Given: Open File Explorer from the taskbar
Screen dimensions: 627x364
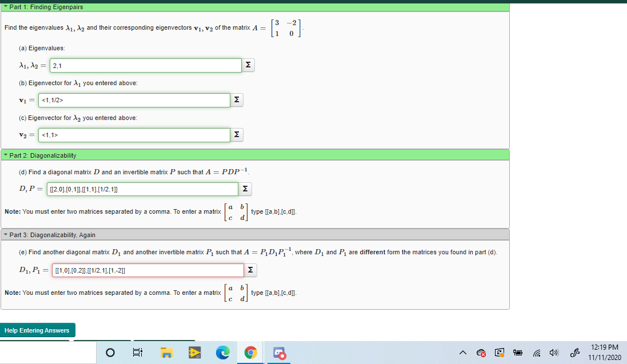Looking at the screenshot, I should tap(166, 353).
